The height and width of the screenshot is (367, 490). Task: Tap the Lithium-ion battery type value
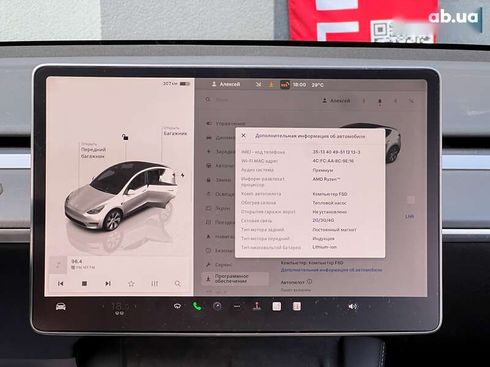click(x=324, y=247)
